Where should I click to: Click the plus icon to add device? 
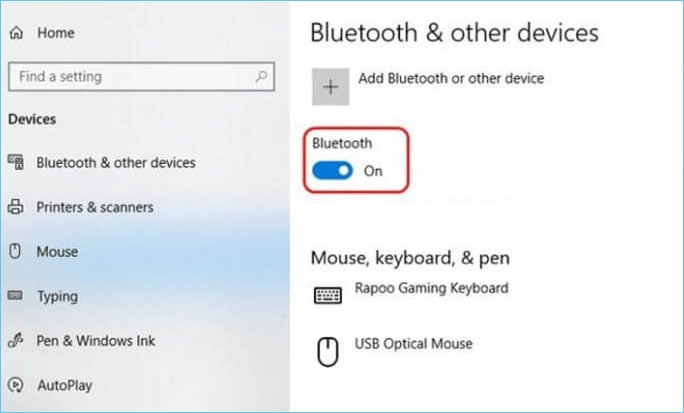click(331, 87)
